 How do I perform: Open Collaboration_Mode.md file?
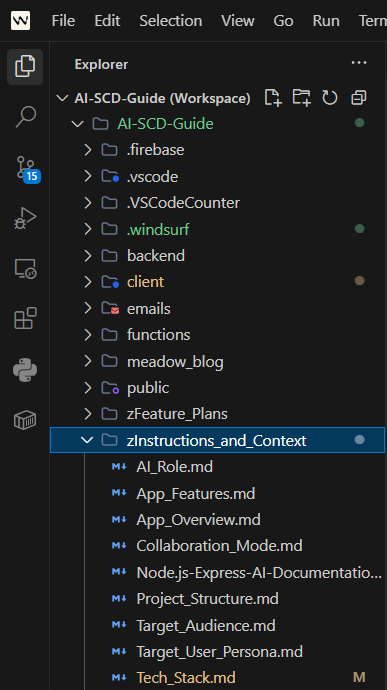(218, 546)
